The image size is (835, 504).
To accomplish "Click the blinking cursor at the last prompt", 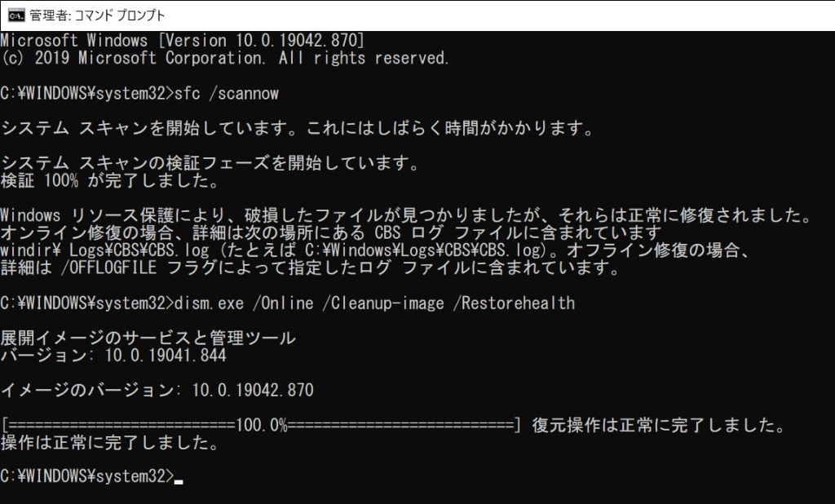I will click(x=179, y=480).
